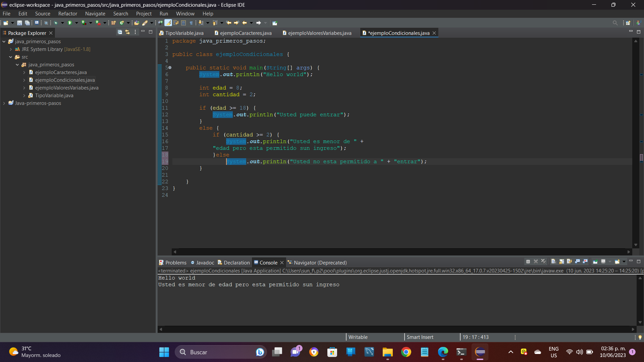Viewport: 644px width, 362px height.
Task: Save the current file with Save icon
Action: (19, 23)
